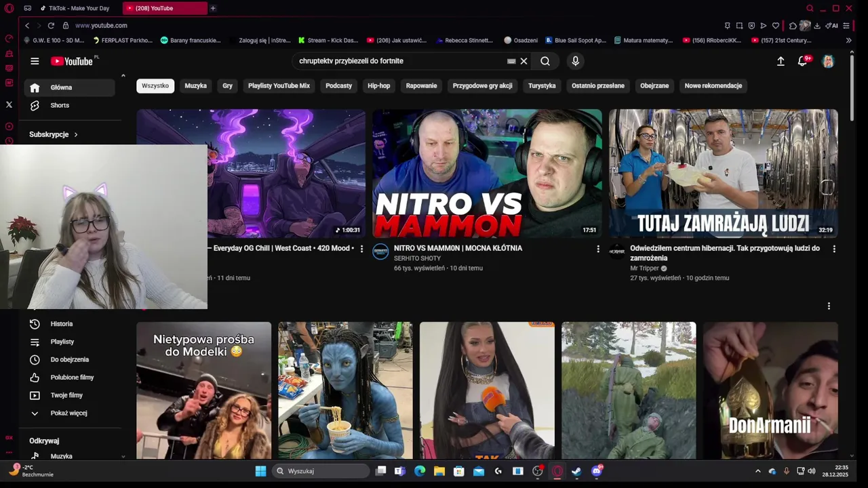Select the (208) YouTube tab
Screen dimensions: 868x488
pyautogui.click(x=165, y=8)
